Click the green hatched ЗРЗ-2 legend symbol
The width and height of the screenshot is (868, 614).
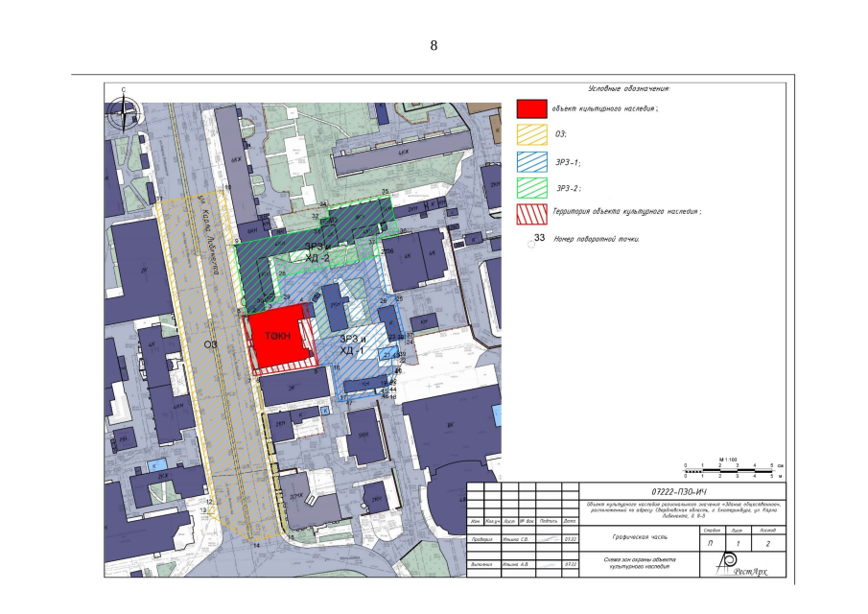point(531,188)
